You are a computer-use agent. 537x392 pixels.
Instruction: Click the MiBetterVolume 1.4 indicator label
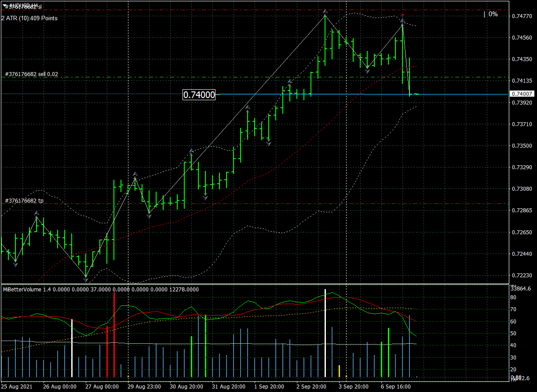coord(101,289)
